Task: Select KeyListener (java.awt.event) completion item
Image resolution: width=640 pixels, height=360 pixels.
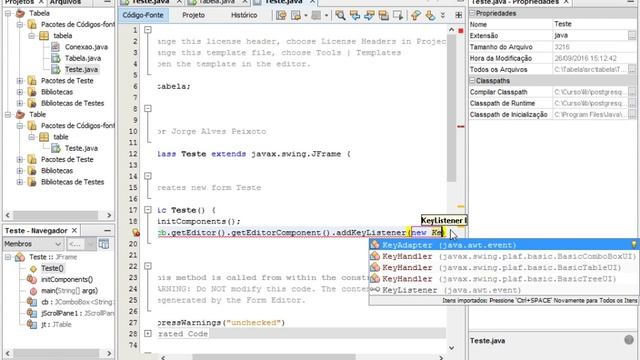Action: click(x=503, y=290)
